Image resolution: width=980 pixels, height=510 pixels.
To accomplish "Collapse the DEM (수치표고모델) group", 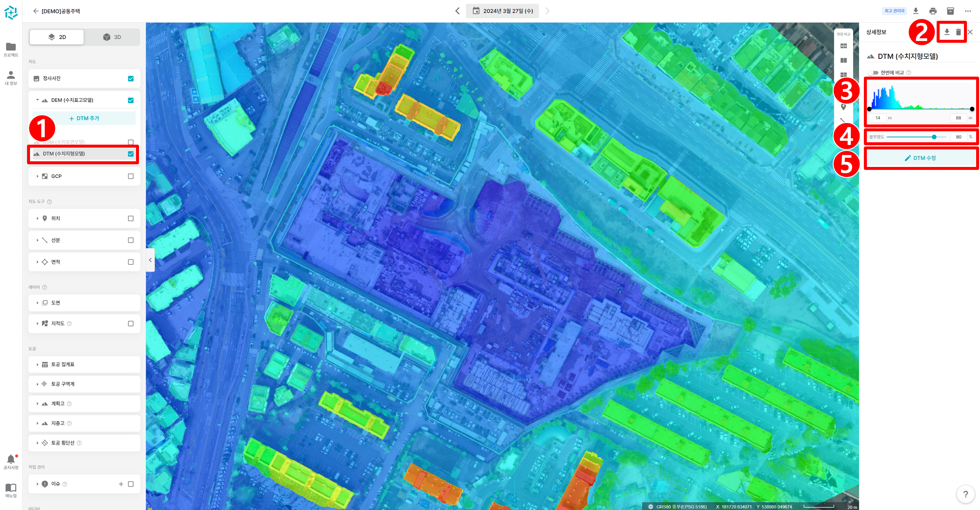I will pyautogui.click(x=37, y=100).
